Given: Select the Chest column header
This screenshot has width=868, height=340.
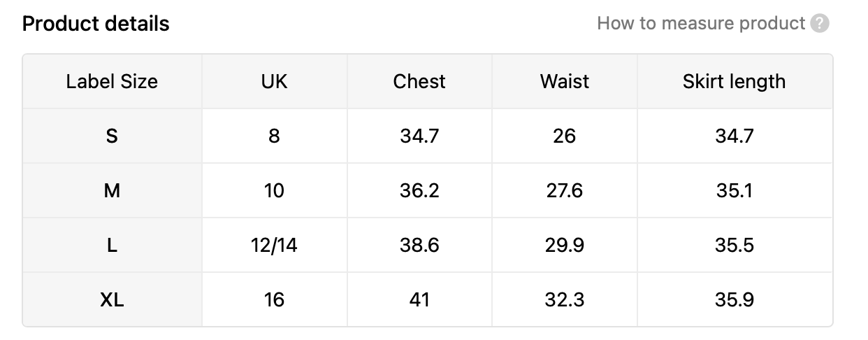Looking at the screenshot, I should (419, 81).
